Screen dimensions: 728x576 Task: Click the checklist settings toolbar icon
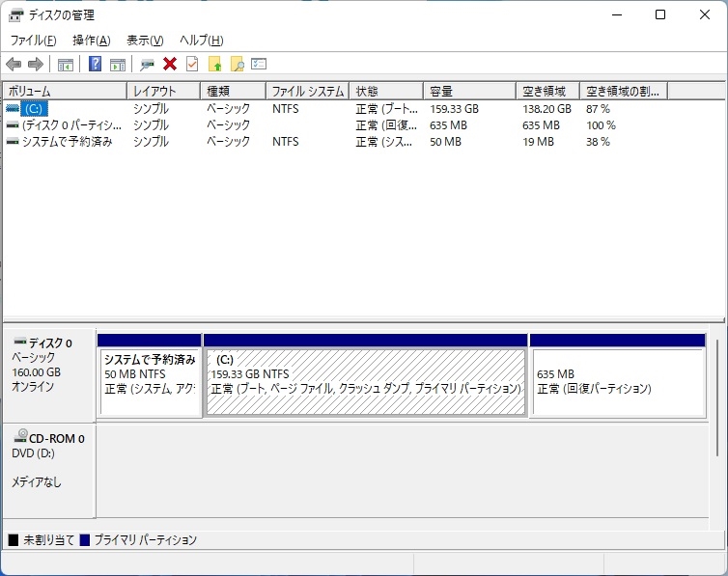[x=259, y=64]
